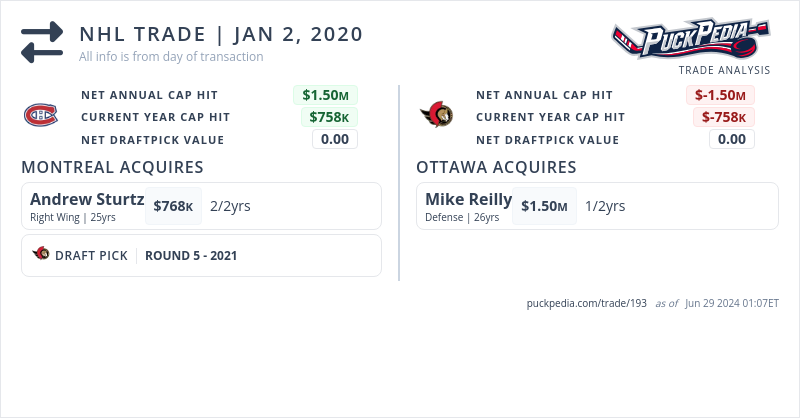
Task: Click Ottawa's 0.00 net draftpick value
Action: [x=732, y=139]
